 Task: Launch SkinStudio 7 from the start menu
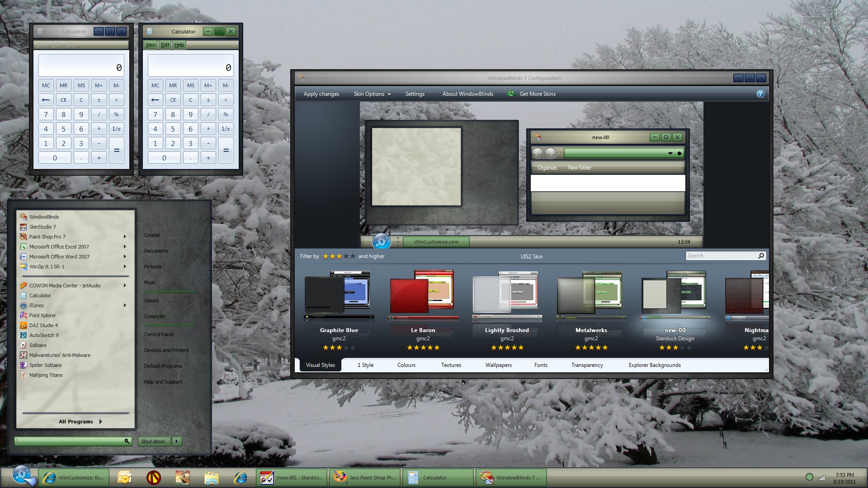tap(42, 227)
